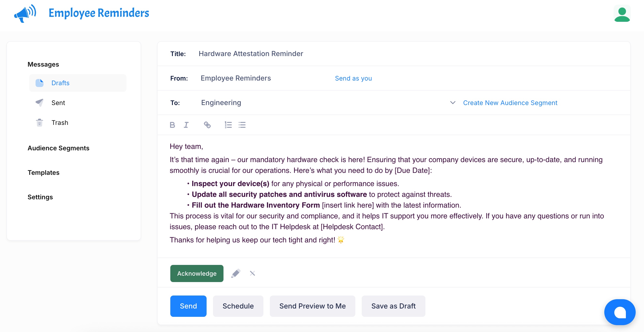Open the Templates section
The image size is (644, 332).
pos(43,172)
